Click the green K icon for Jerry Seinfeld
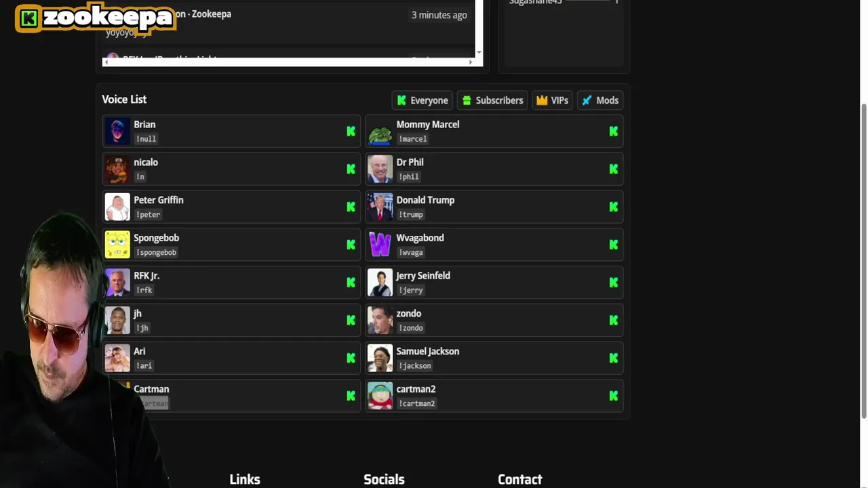Viewport: 868px width, 488px height. (613, 283)
